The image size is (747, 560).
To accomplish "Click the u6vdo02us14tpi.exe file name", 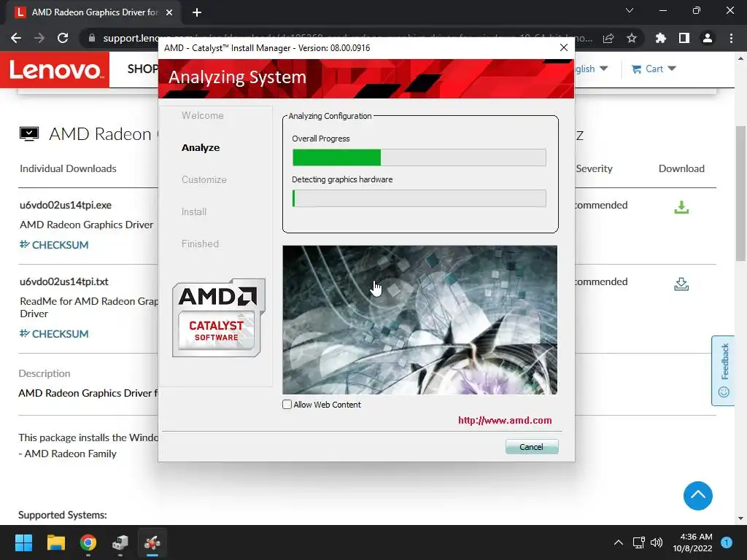I will [x=66, y=205].
